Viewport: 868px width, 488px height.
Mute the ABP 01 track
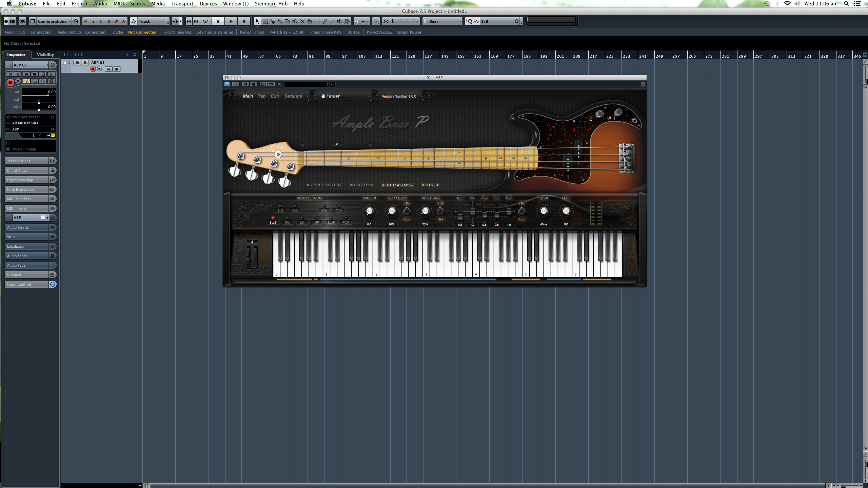tap(77, 62)
